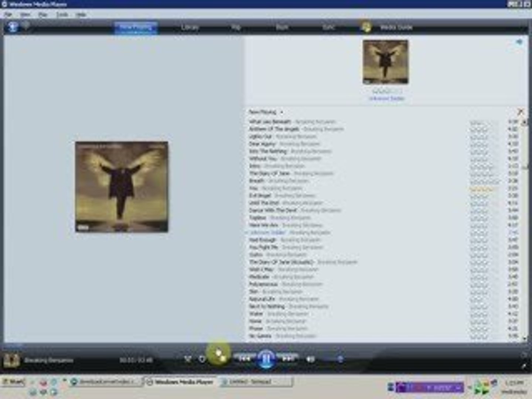Click the album art icon beside the artist name
532x399 pixels.
point(11,360)
